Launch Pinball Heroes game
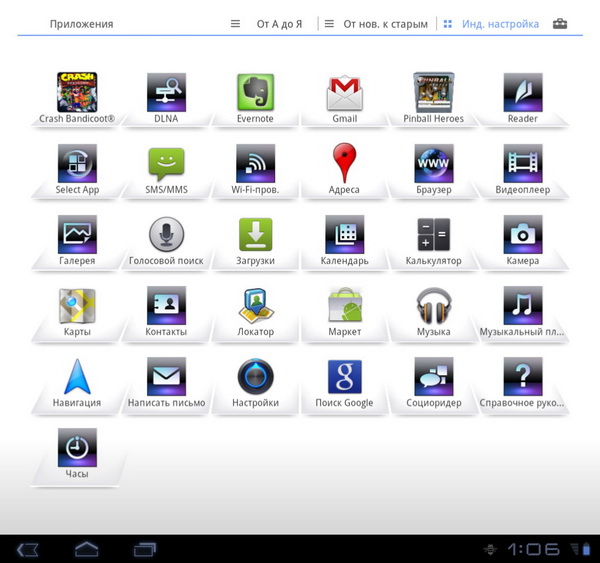The height and width of the screenshot is (563, 600). 433,93
